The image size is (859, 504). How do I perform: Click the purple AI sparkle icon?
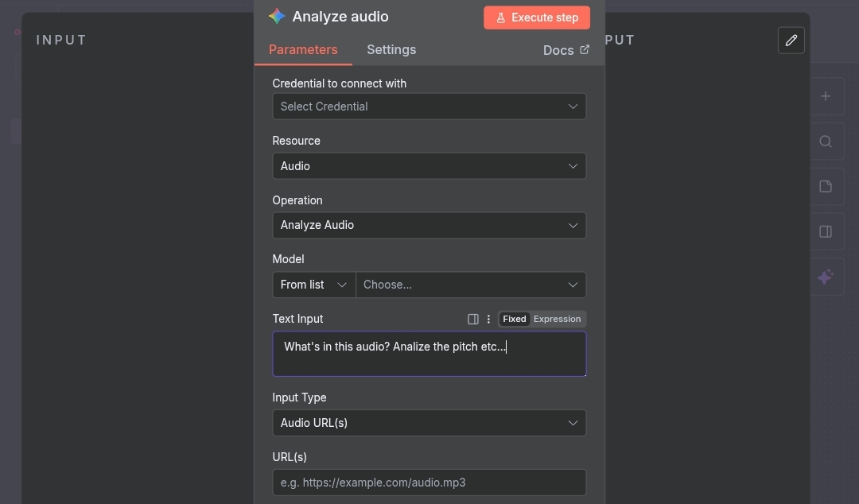pyautogui.click(x=826, y=277)
